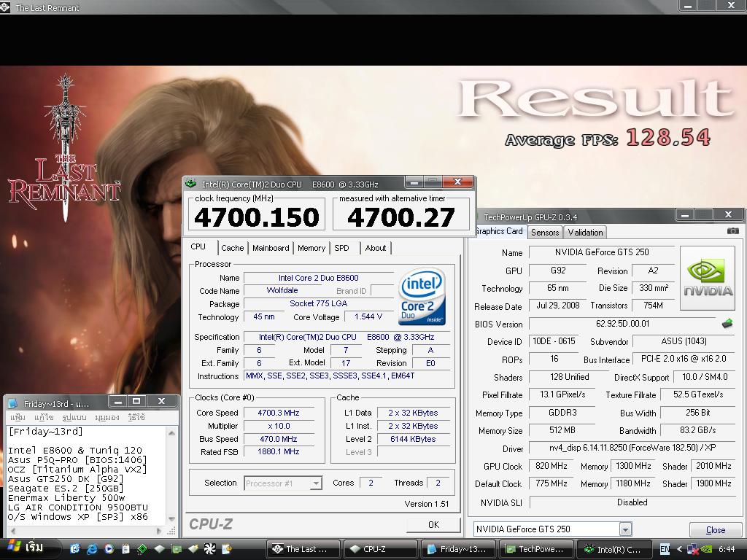Click the Core Speed value 4700.3 MHz
Screen dimensions: 747x560
coord(279,413)
